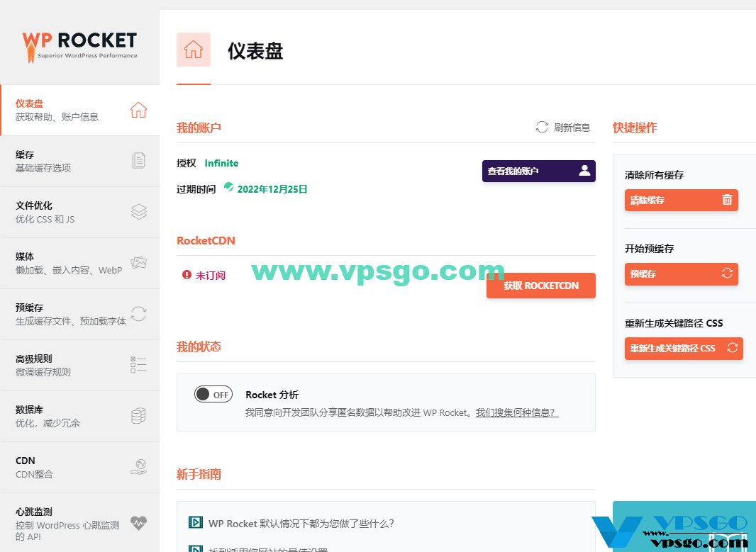Image resolution: width=756 pixels, height=552 pixels.
Task: Click the video icon beside WP Rocket 默认情况
Action: [195, 522]
